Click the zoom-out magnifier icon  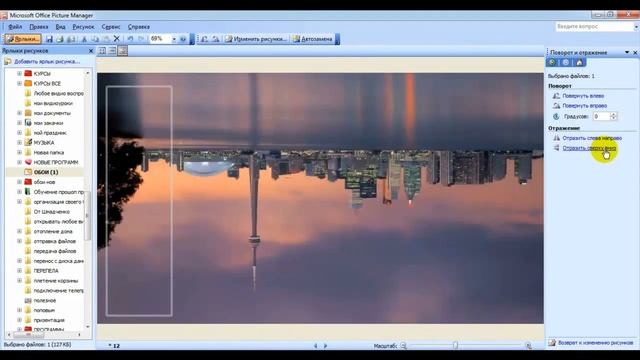(403, 346)
